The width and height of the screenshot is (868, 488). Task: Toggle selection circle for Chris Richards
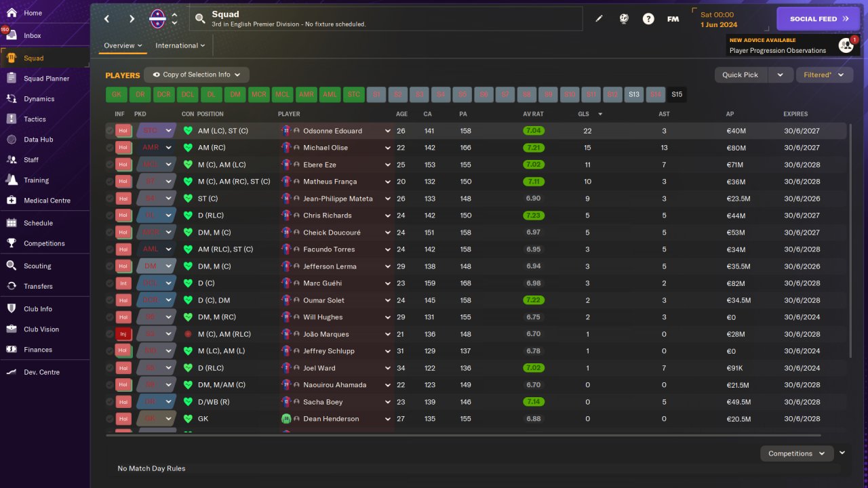pos(110,216)
